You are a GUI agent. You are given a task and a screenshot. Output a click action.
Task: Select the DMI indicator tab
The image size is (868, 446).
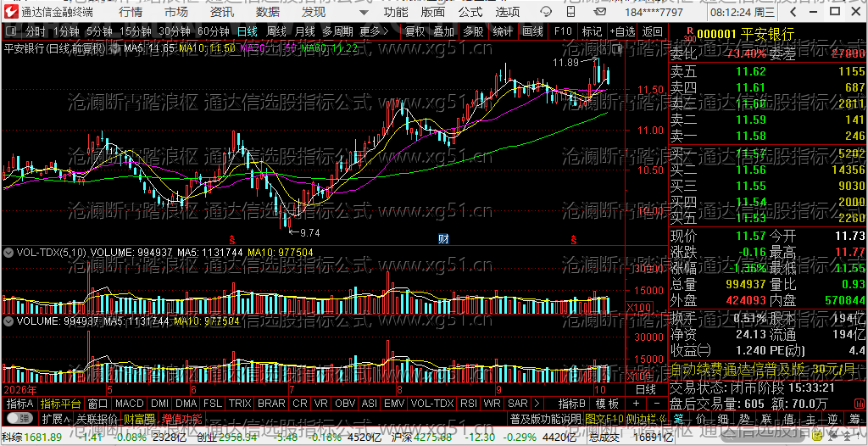coord(160,404)
